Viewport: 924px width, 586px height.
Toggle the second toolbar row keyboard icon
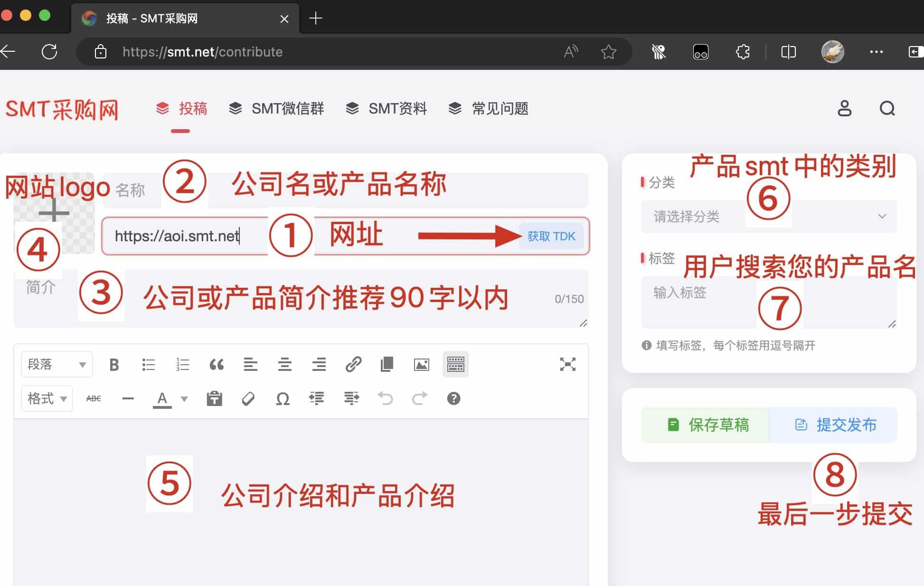456,365
